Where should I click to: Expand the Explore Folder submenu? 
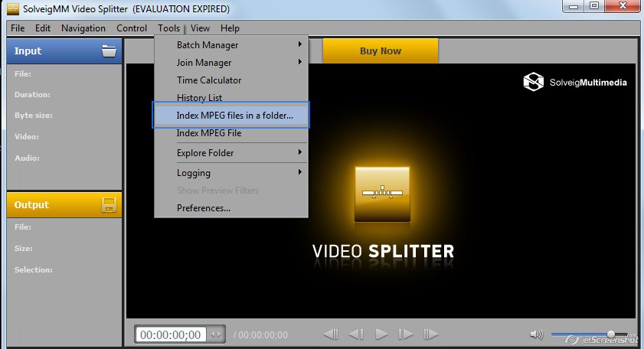click(231, 153)
